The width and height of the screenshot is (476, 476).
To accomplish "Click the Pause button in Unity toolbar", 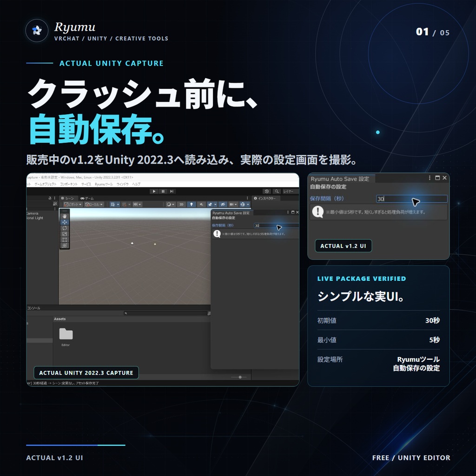I will point(163,191).
